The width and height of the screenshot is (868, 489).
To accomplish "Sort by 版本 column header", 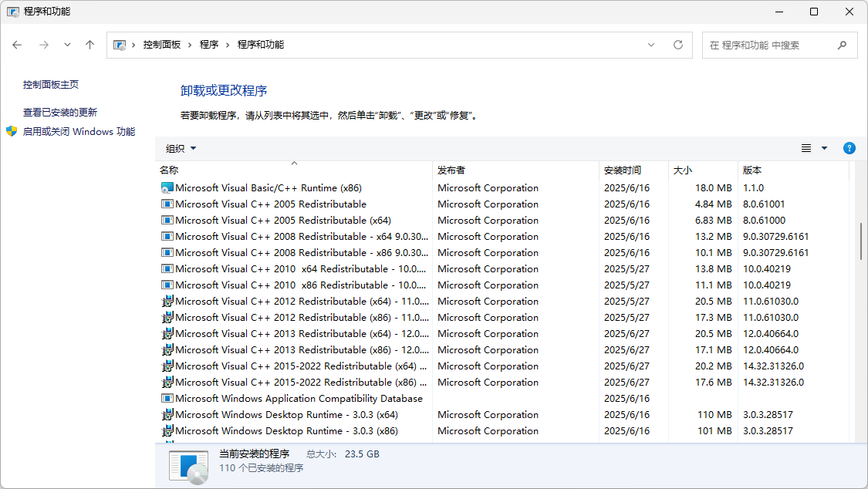I will [793, 170].
